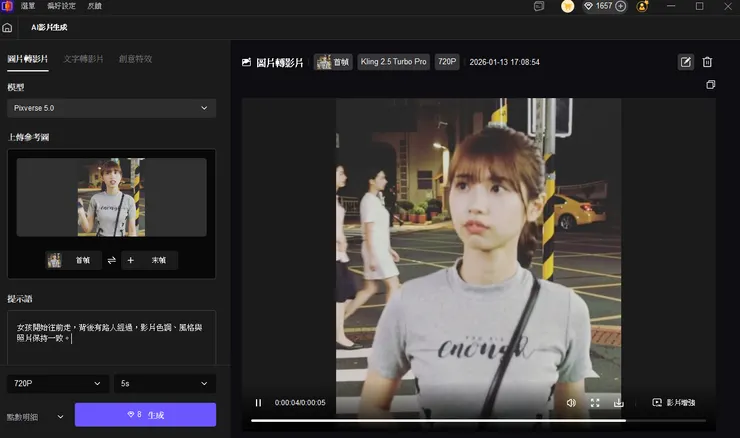Viewport: 740px width, 438px height.
Task: Open the 5s duration dropdown
Action: pos(165,383)
